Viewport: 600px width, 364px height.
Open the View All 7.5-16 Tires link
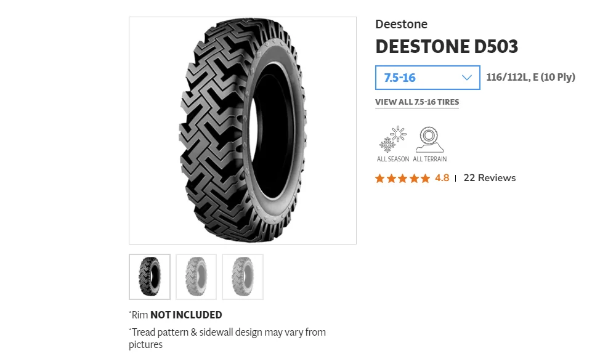[417, 102]
